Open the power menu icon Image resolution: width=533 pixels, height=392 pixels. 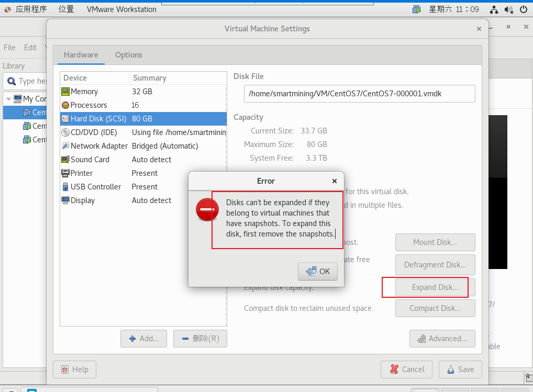(524, 9)
